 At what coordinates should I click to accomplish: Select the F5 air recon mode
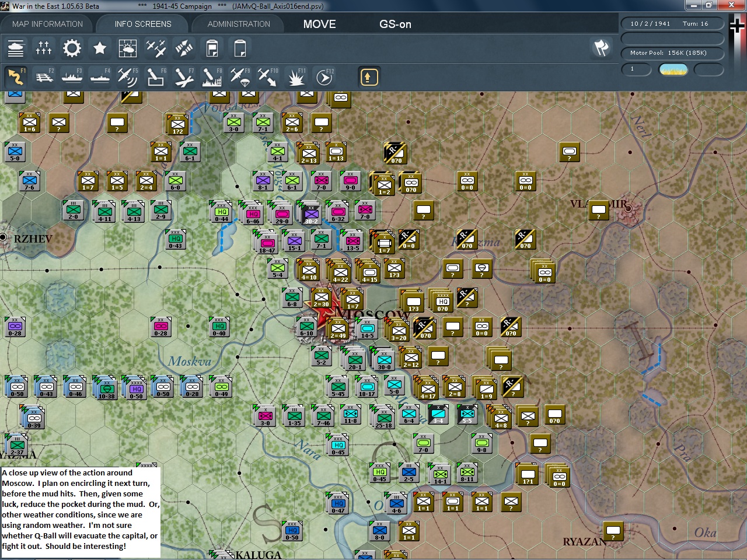pos(128,77)
